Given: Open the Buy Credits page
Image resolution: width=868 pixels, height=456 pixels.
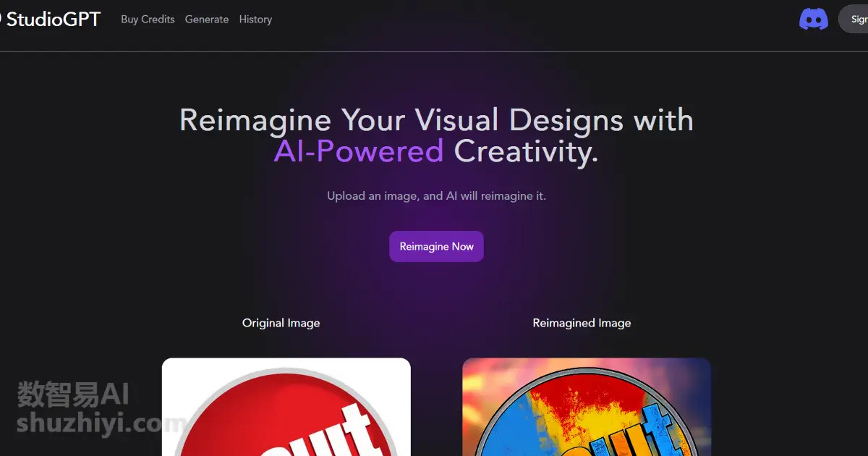Looking at the screenshot, I should tap(148, 20).
